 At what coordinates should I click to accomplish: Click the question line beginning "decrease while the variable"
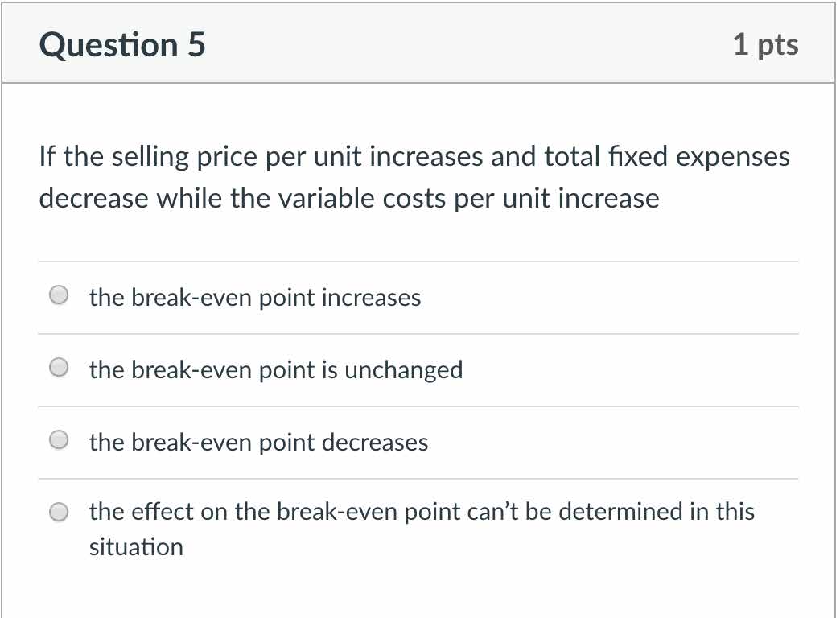[x=349, y=198]
